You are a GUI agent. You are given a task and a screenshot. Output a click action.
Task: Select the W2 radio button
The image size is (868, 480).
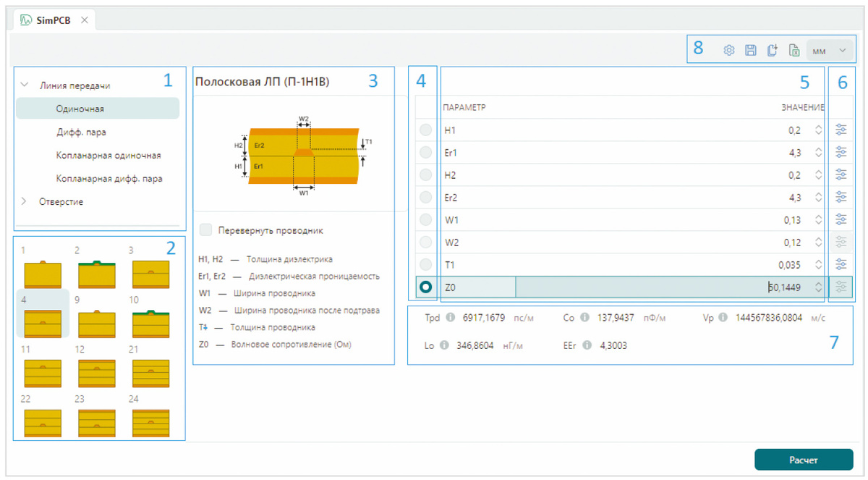point(426,242)
